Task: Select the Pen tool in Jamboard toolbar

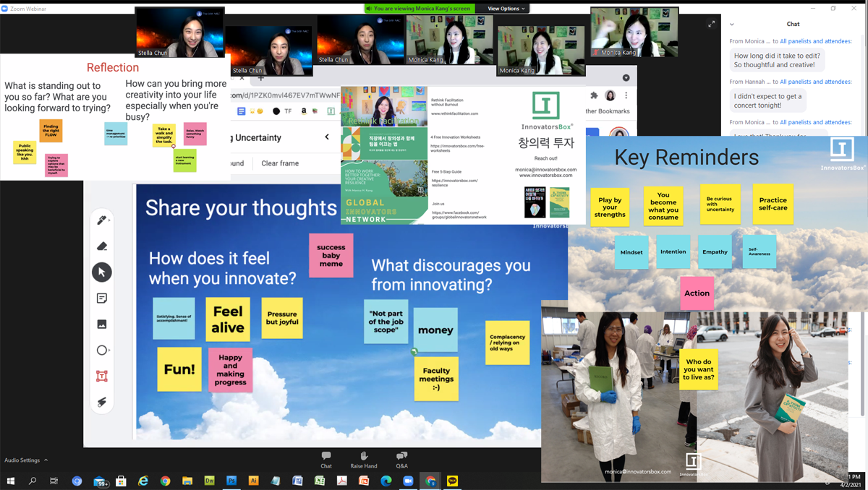Action: (102, 220)
